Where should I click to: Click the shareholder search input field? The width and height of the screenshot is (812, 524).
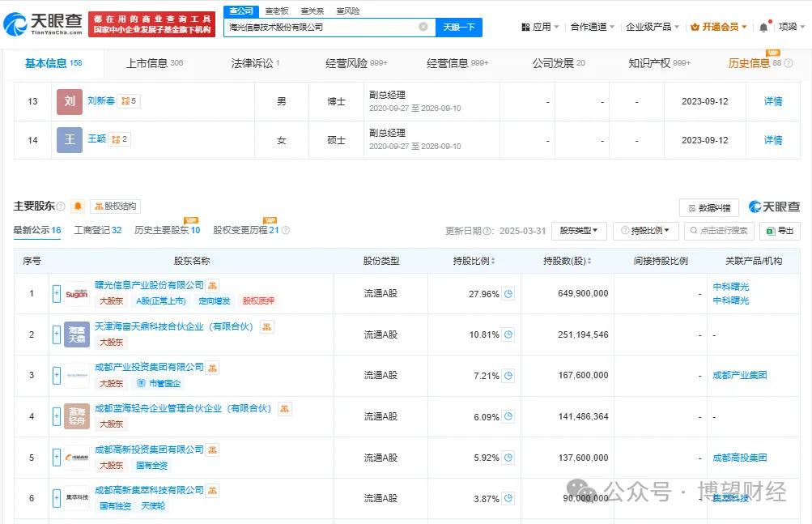719,231
